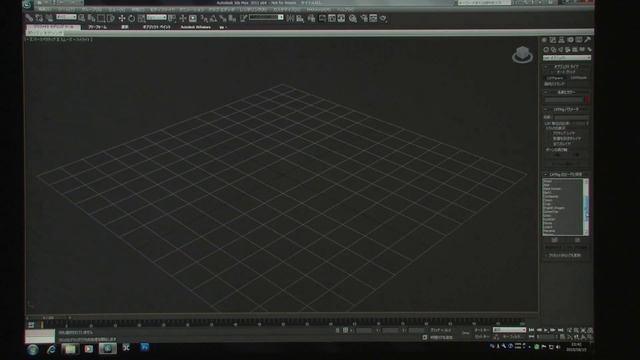Image resolution: width=640 pixels, height=360 pixels.
Task: Enable the Select and Manipulate tool
Action: pos(182,18)
